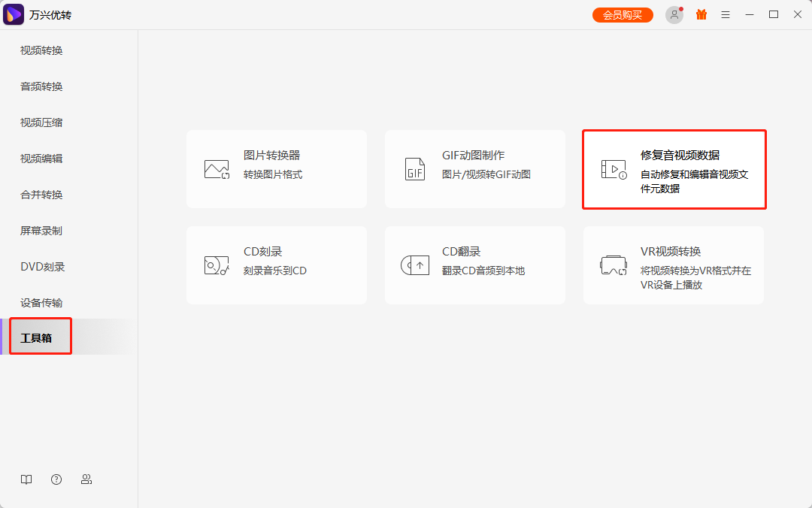
Task: Open the hamburger menu
Action: click(725, 14)
